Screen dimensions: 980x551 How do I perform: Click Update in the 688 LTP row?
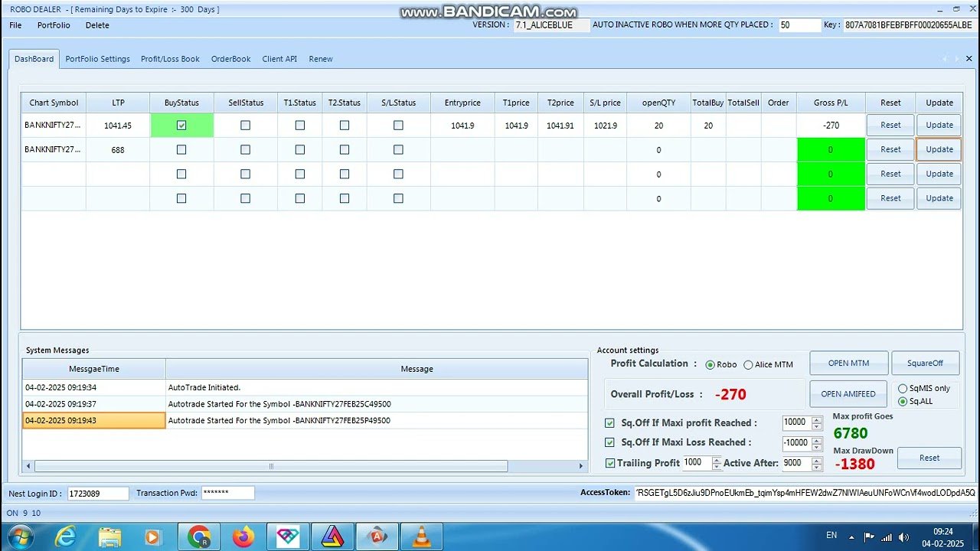[939, 150]
